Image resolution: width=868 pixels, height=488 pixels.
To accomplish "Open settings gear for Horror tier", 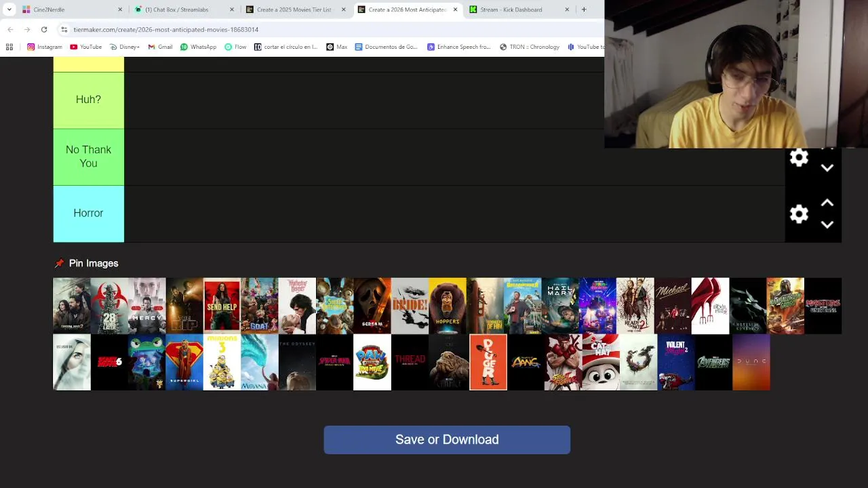I will coord(799,214).
